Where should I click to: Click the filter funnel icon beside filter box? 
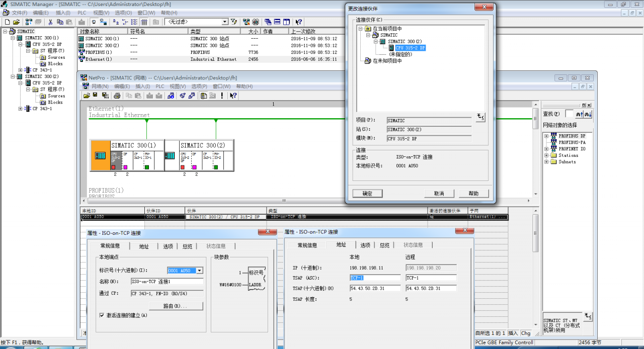click(x=234, y=22)
